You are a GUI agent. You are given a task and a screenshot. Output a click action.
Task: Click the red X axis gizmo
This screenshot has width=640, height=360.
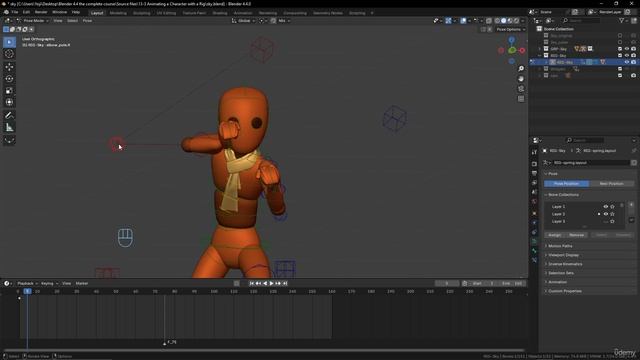point(522,50)
